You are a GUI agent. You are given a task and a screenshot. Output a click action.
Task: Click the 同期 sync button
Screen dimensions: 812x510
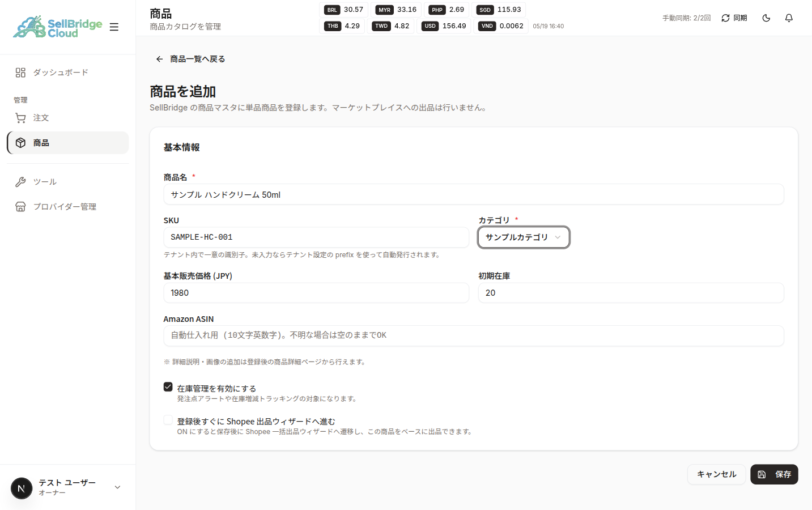click(734, 18)
